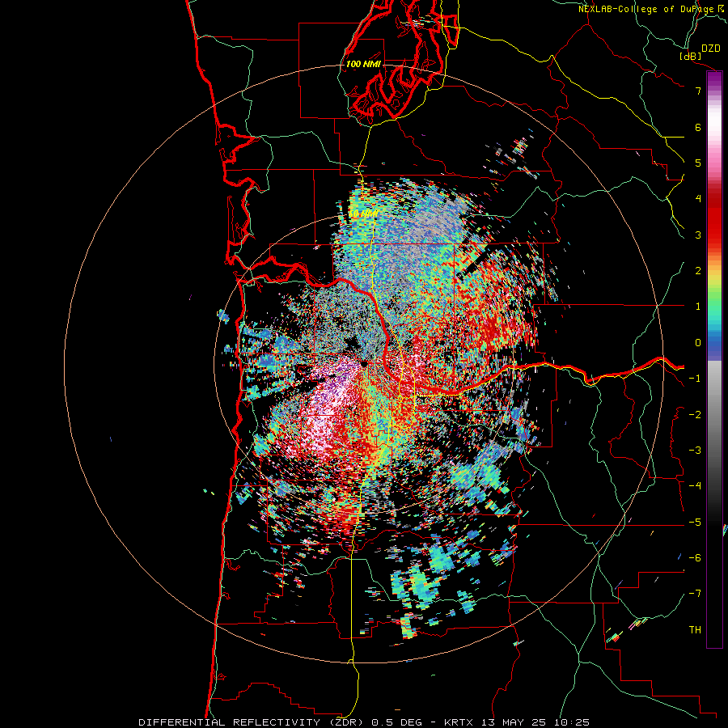
Task: Click the DZD product label
Action: pyautogui.click(x=711, y=49)
